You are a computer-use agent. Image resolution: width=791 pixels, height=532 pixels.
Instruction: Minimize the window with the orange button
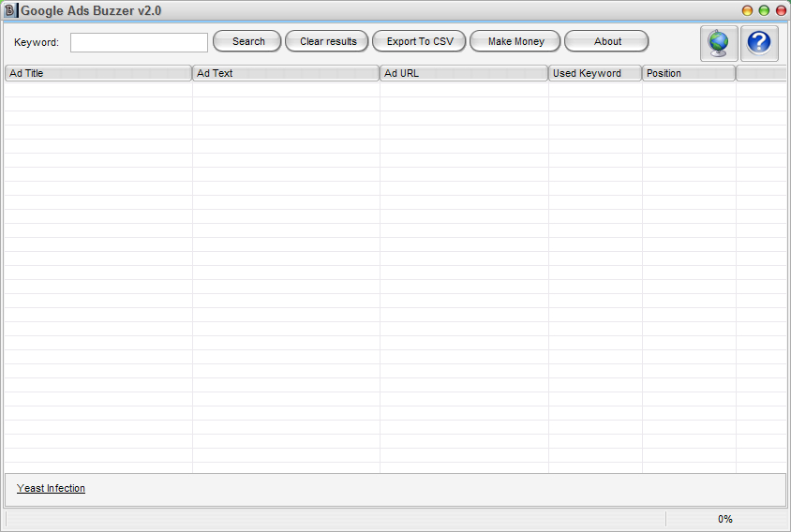(x=747, y=10)
